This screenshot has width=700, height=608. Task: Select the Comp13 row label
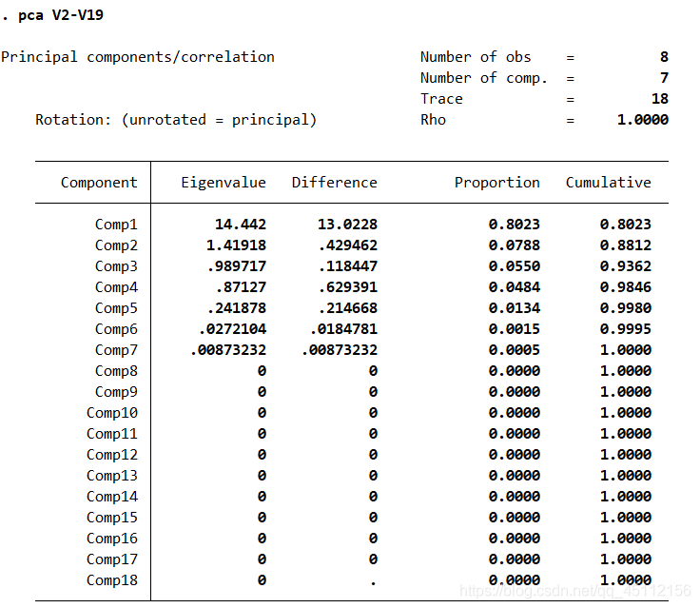coord(112,476)
